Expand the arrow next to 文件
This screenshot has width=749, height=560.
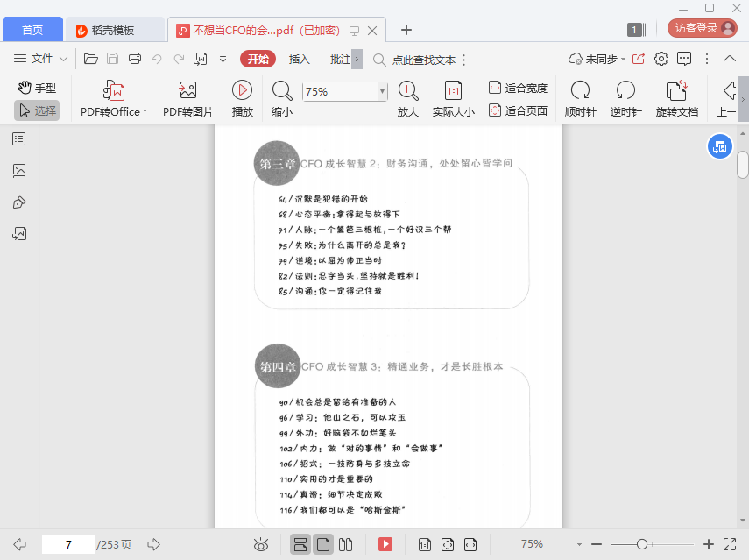(63, 60)
